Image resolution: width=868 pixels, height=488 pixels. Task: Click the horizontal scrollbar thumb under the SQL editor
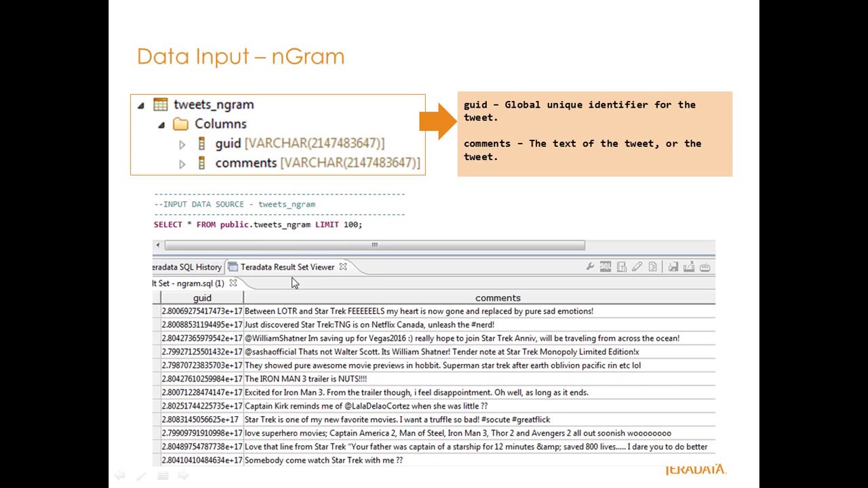pos(374,245)
